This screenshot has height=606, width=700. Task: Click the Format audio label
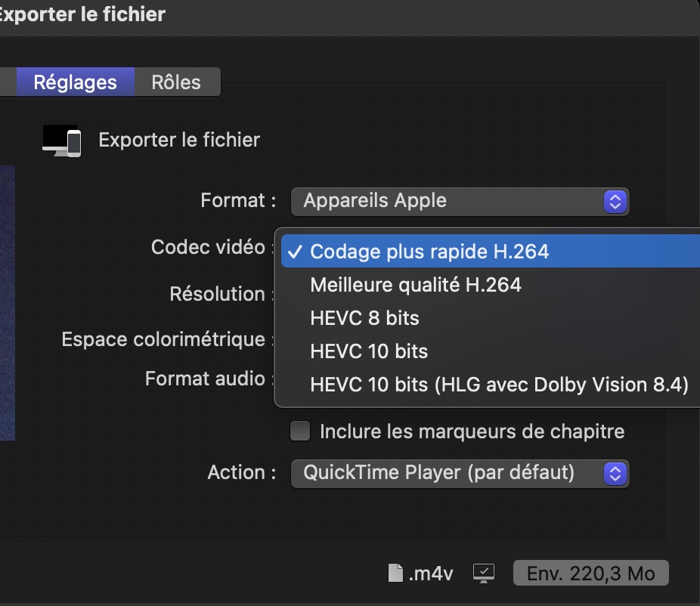pos(204,378)
